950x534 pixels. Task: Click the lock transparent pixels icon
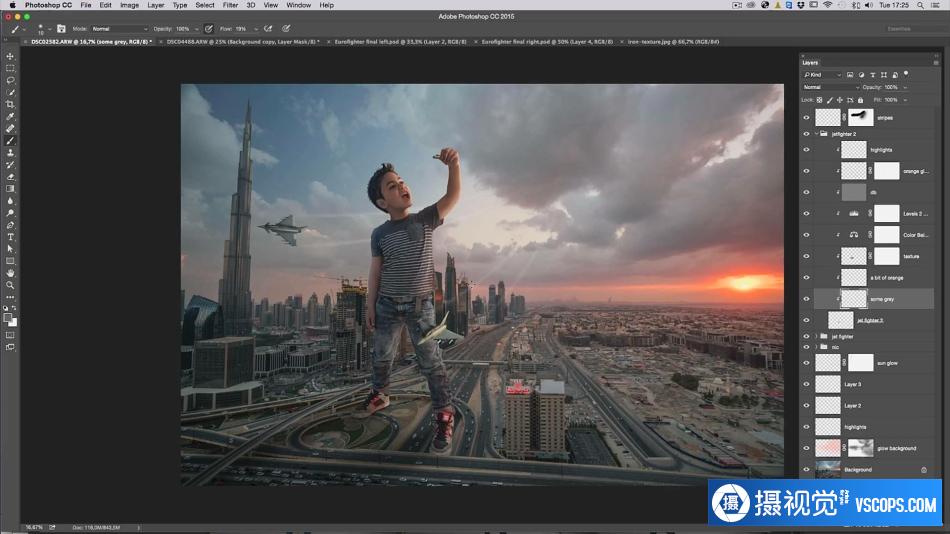(x=820, y=100)
